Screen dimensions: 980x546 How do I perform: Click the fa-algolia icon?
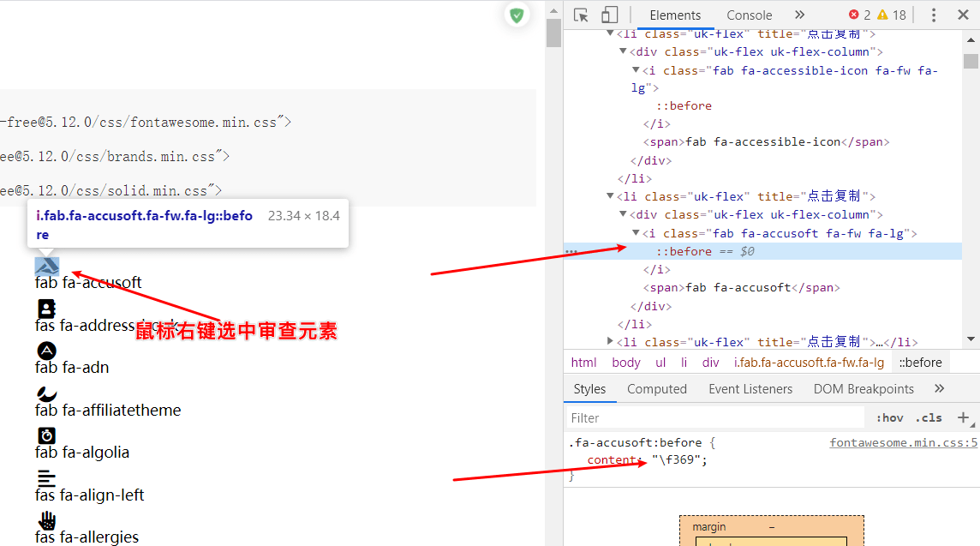pyautogui.click(x=46, y=435)
